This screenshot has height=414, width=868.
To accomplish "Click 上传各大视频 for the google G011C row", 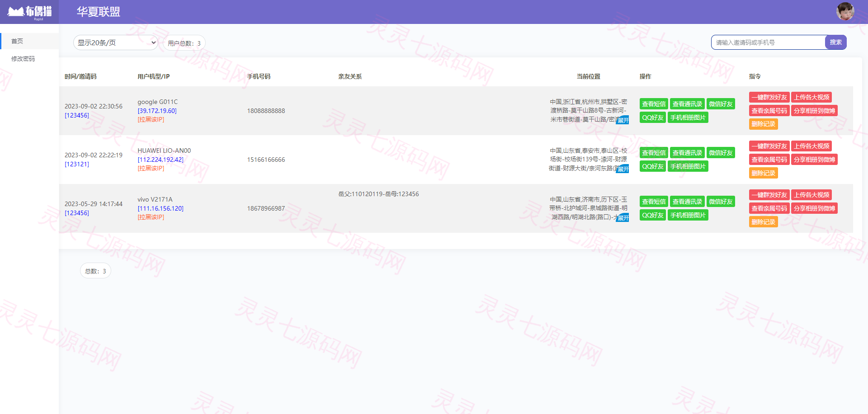I will [812, 97].
